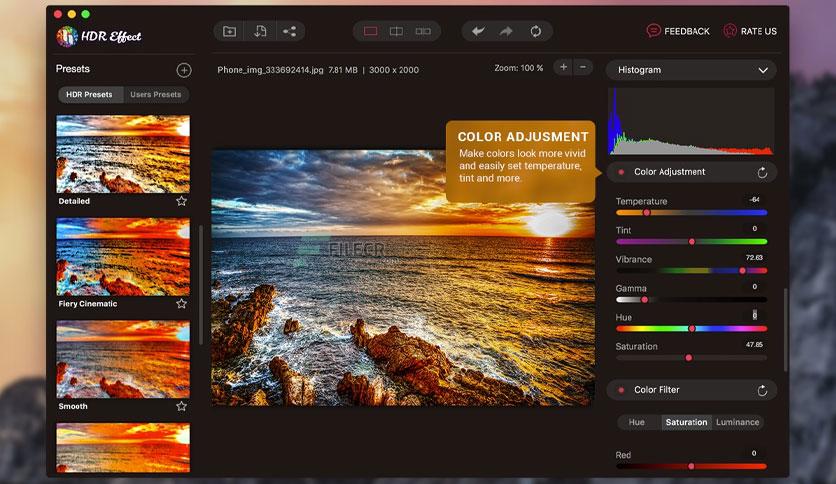This screenshot has width=836, height=484.
Task: Click the 3000 x 2000 dimensions text
Action: tap(394, 70)
